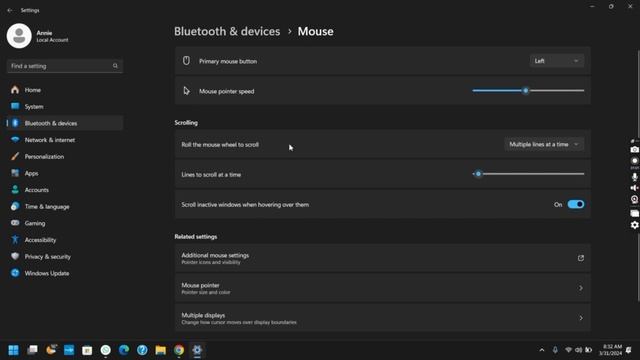Open File Explorer from the taskbar
The width and height of the screenshot is (640, 360).
160,350
